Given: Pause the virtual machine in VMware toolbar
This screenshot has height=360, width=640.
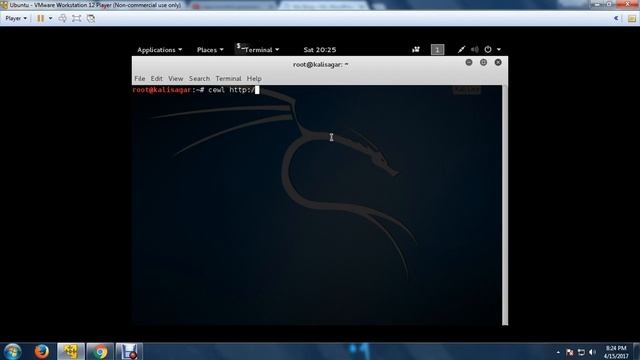Looking at the screenshot, I should coord(40,18).
